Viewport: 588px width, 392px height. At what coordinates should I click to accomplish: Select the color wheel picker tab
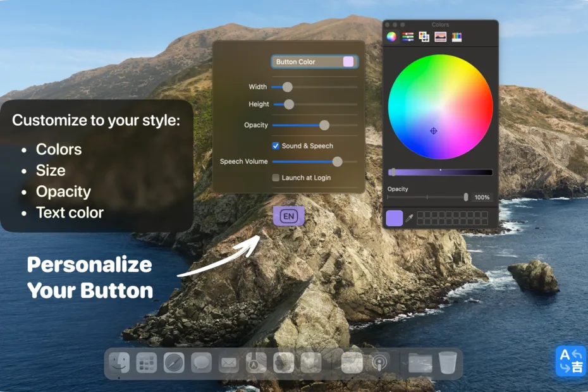391,37
